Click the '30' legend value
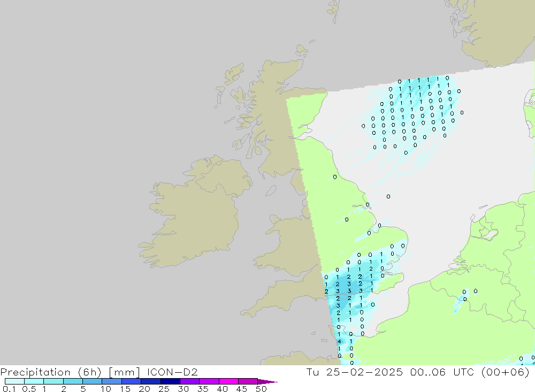Image resolution: width=535 pixels, height=392 pixels. pyautogui.click(x=184, y=389)
